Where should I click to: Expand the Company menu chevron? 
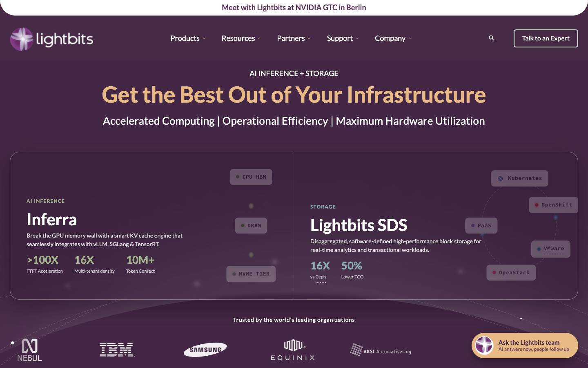(x=410, y=38)
